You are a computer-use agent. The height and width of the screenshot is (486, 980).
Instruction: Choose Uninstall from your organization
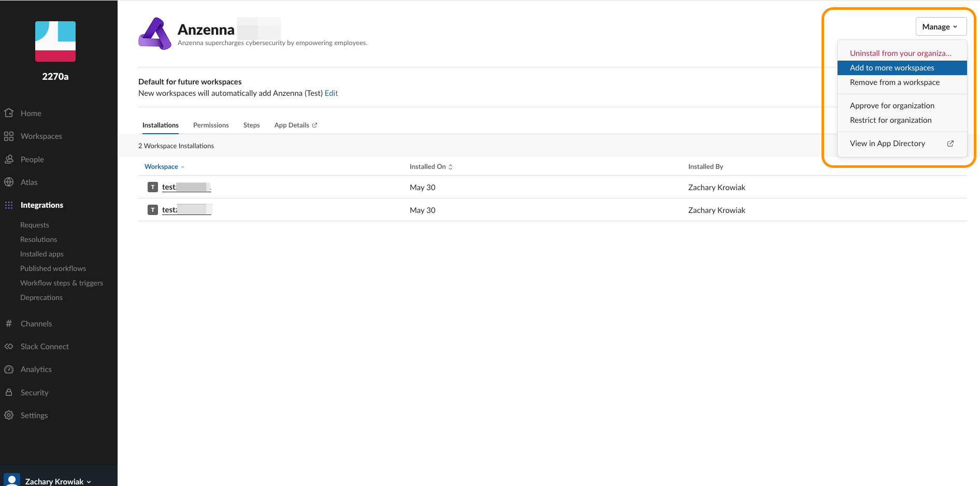[900, 53]
